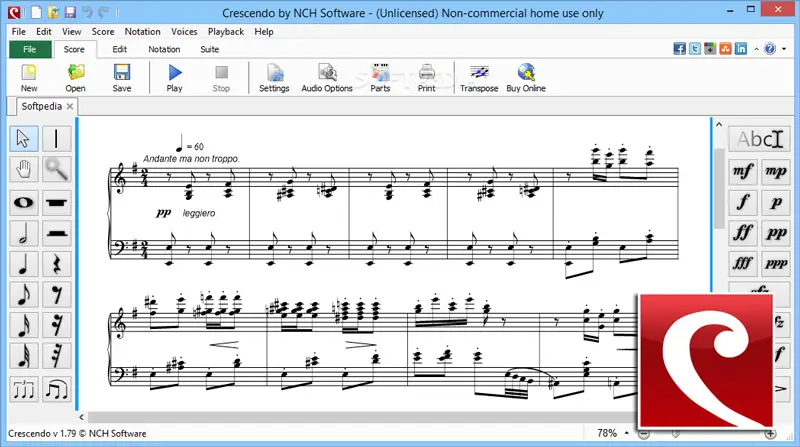
Task: Close the Softpedia document tab
Action: pyautogui.click(x=71, y=106)
